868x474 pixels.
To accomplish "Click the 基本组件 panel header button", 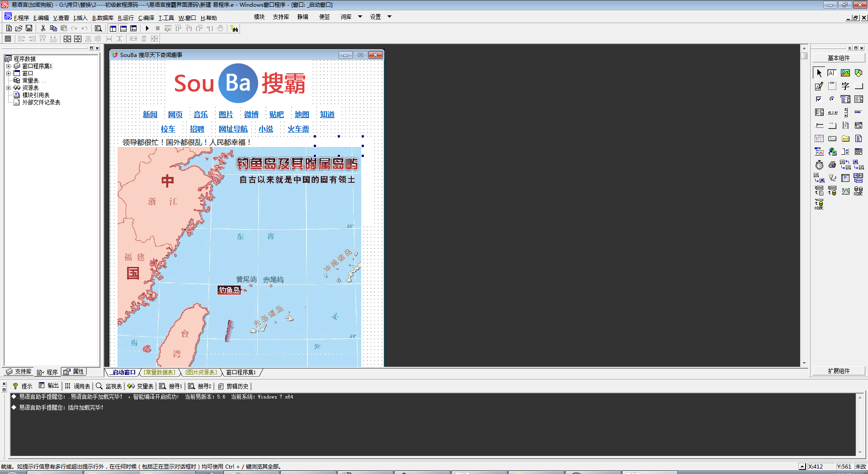I will 839,58.
